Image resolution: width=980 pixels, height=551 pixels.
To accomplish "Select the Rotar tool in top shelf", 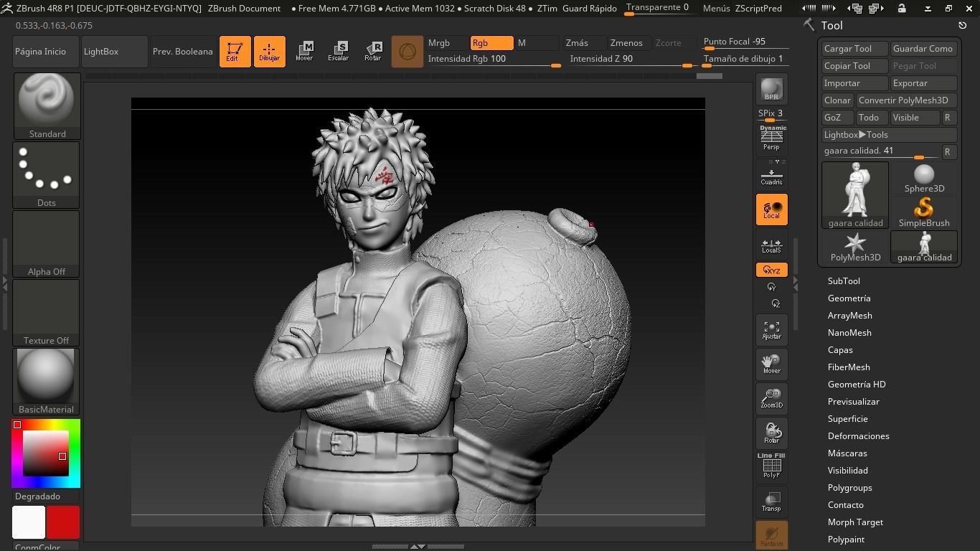I will tap(373, 52).
